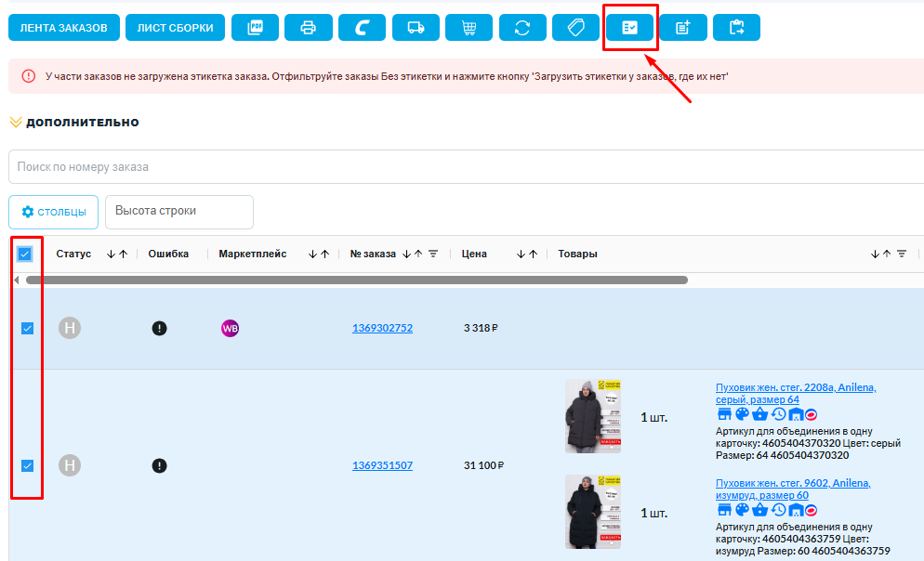This screenshot has width=924, height=561.
Task: Click the clipboard export icon button
Action: [x=736, y=28]
